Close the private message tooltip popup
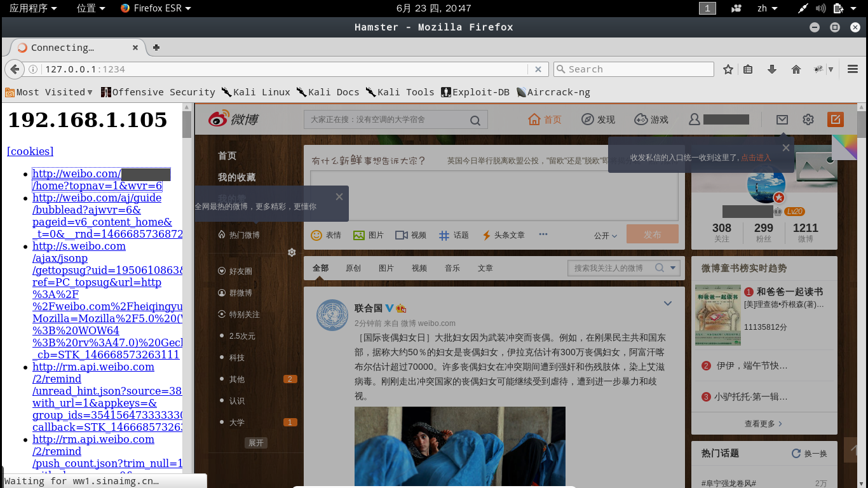This screenshot has width=868, height=488. click(786, 147)
